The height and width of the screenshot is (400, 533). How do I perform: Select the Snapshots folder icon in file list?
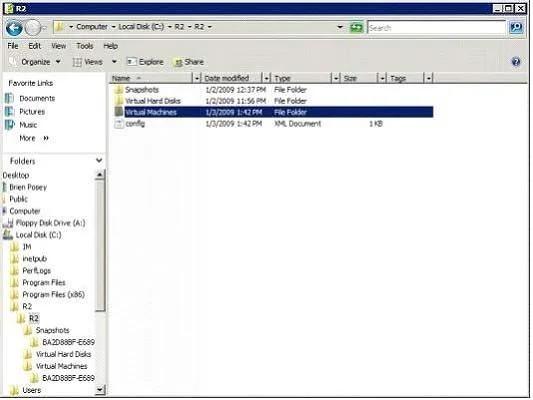click(119, 90)
